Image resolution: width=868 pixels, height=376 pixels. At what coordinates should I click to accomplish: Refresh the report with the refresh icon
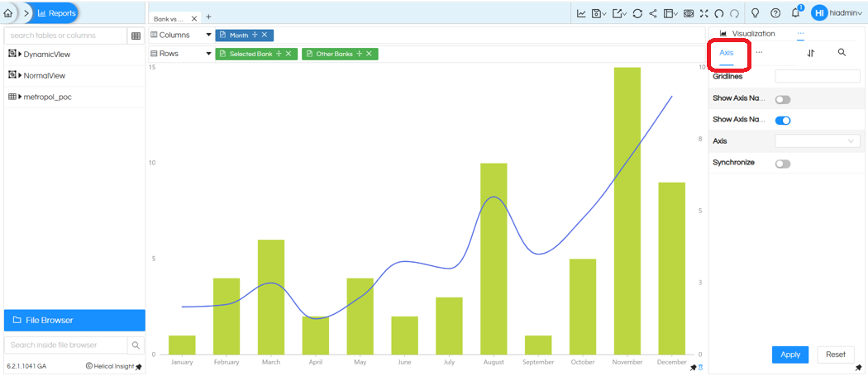point(637,13)
